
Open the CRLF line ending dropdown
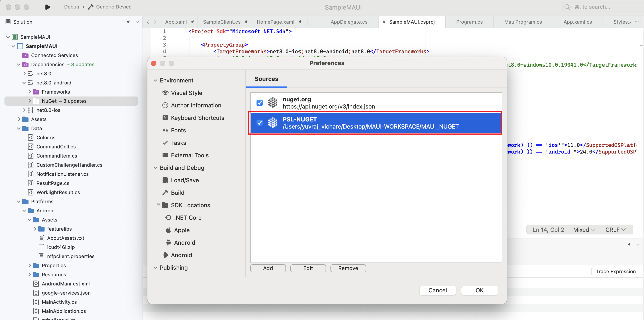[x=615, y=230]
